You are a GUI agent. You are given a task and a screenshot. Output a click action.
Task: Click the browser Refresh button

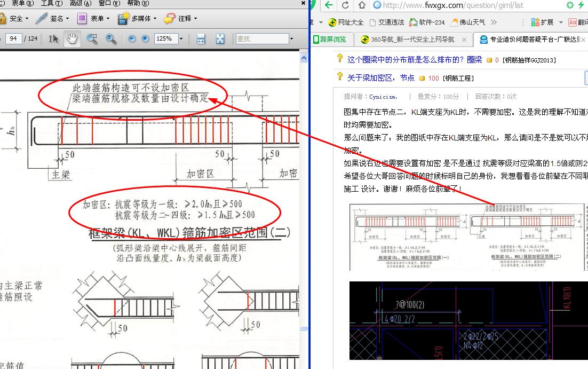click(345, 5)
